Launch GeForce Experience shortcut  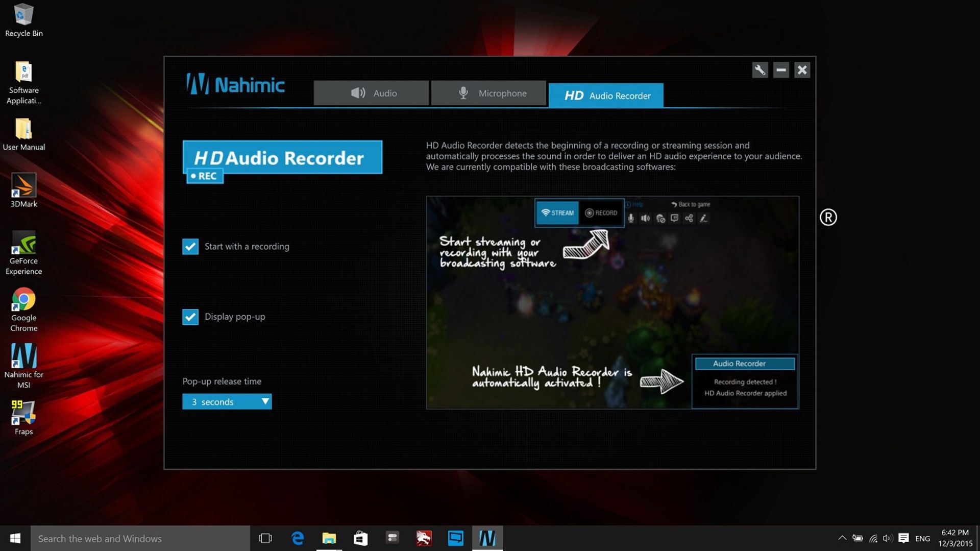23,253
